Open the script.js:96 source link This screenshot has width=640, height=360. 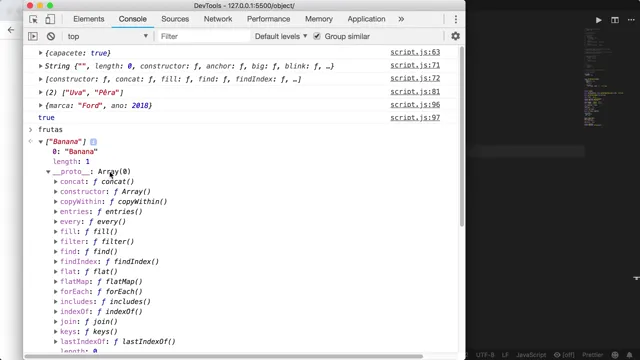coord(415,105)
